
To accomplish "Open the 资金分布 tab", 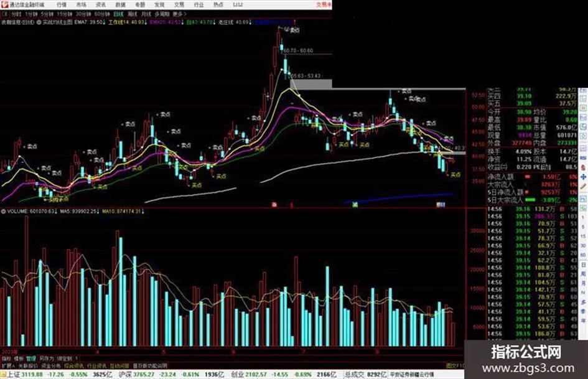I will tap(50, 365).
